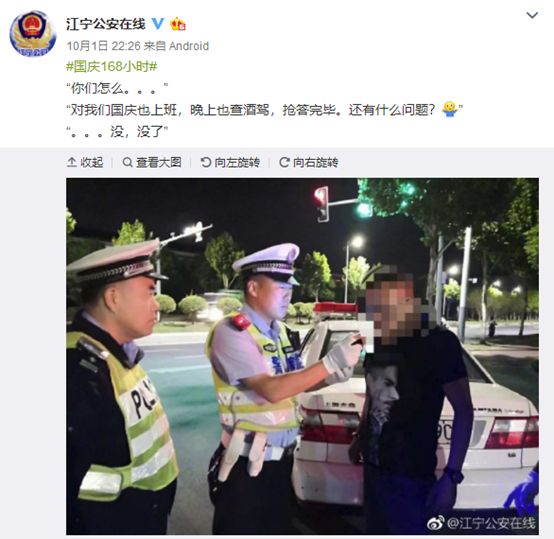Click the clockwise rotate arrow icon
This screenshot has width=554, height=539.
coord(284,162)
